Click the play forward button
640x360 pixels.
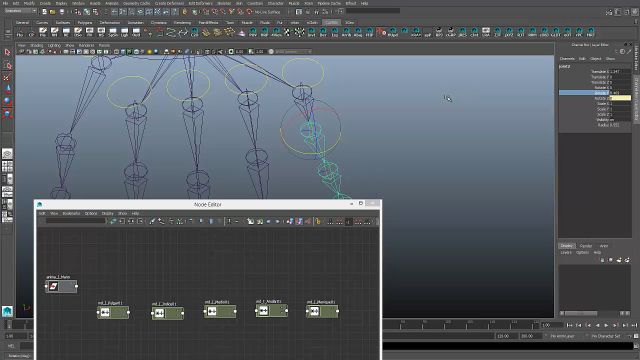[606, 325]
